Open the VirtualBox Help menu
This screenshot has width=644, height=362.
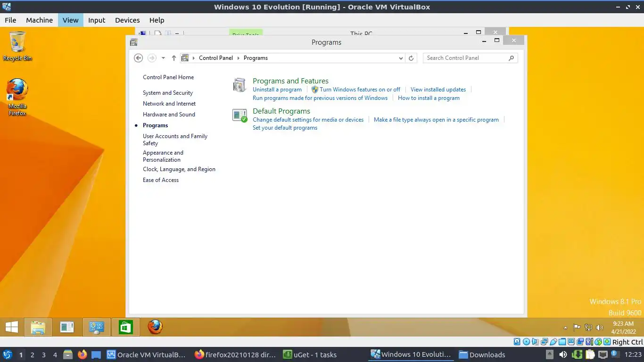(x=157, y=20)
